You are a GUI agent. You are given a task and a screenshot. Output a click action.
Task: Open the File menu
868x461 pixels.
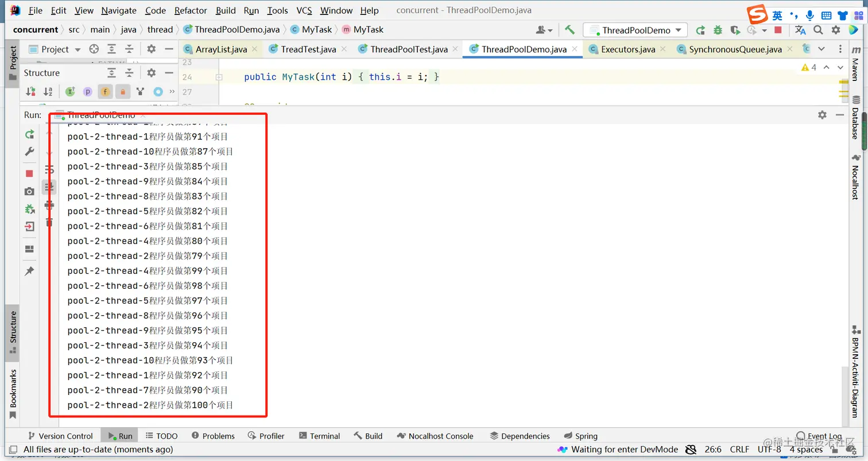click(x=35, y=10)
